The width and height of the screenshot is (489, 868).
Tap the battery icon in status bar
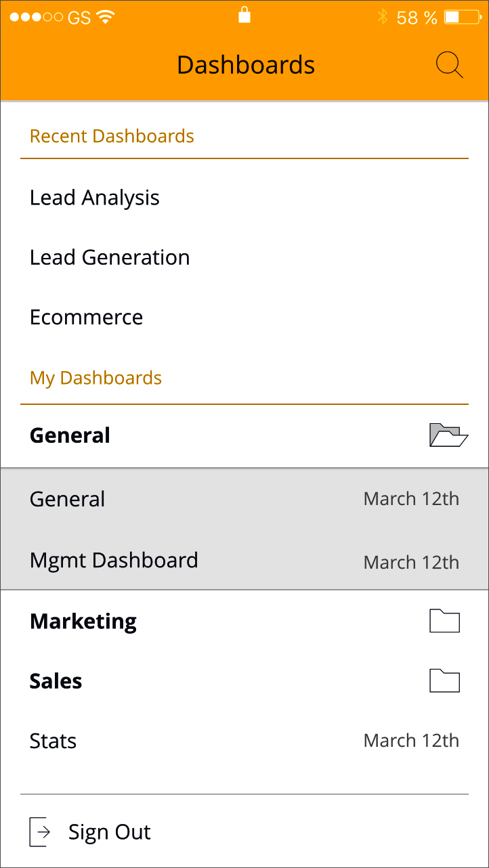(462, 18)
